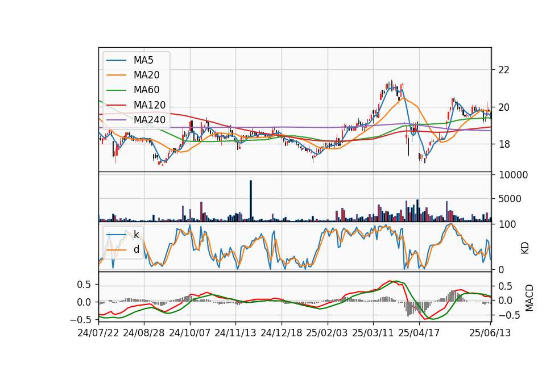The height and width of the screenshot is (392, 546).
Task: Click the KD axis value 100
Action: (x=507, y=224)
